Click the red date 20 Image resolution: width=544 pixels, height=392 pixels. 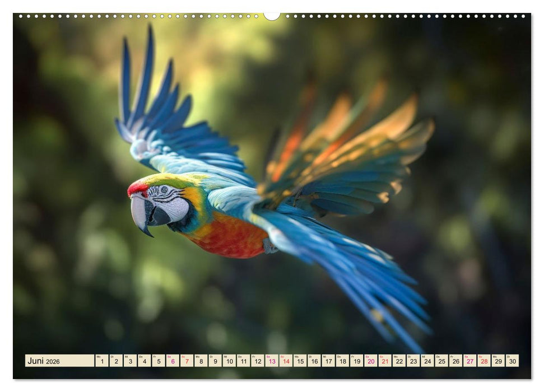click(372, 362)
